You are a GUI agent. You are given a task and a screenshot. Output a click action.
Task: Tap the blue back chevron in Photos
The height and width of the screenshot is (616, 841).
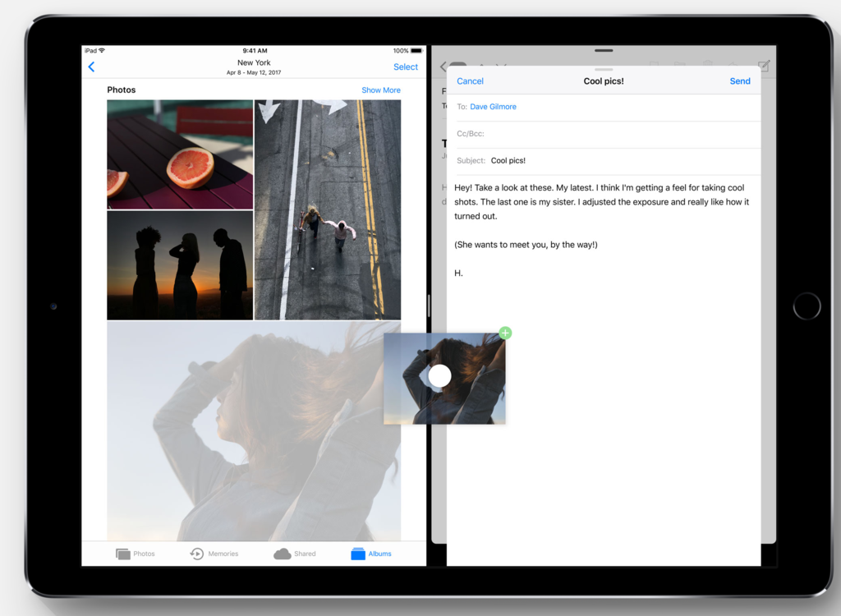tap(91, 67)
